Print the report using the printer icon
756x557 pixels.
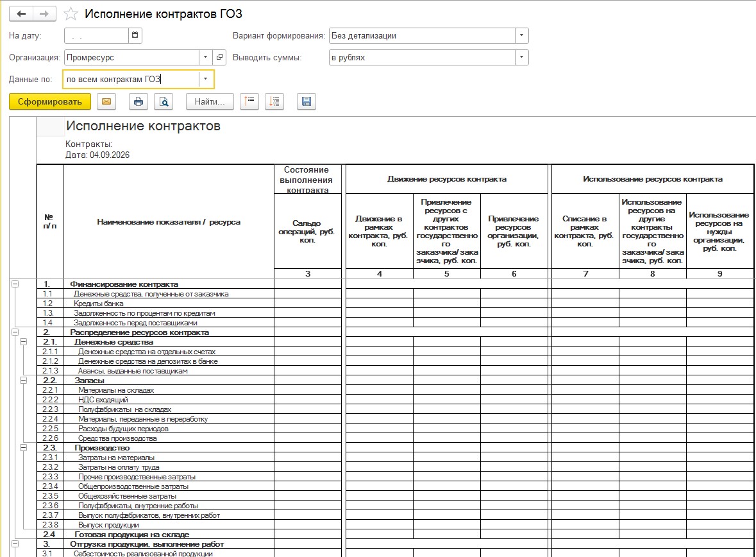139,101
